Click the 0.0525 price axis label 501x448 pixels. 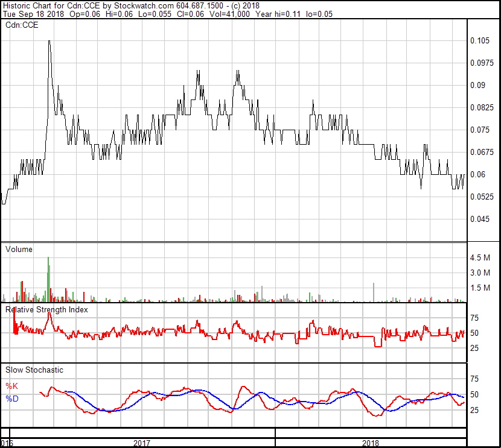[482, 197]
